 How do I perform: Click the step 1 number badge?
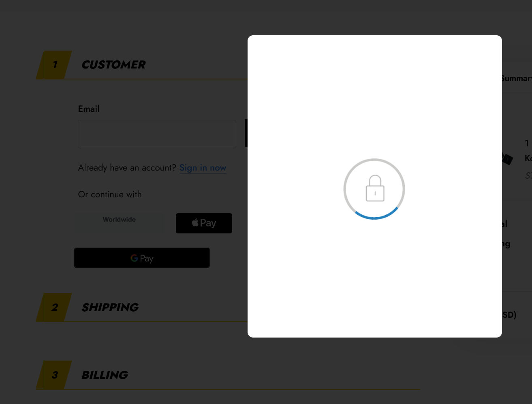point(54,65)
